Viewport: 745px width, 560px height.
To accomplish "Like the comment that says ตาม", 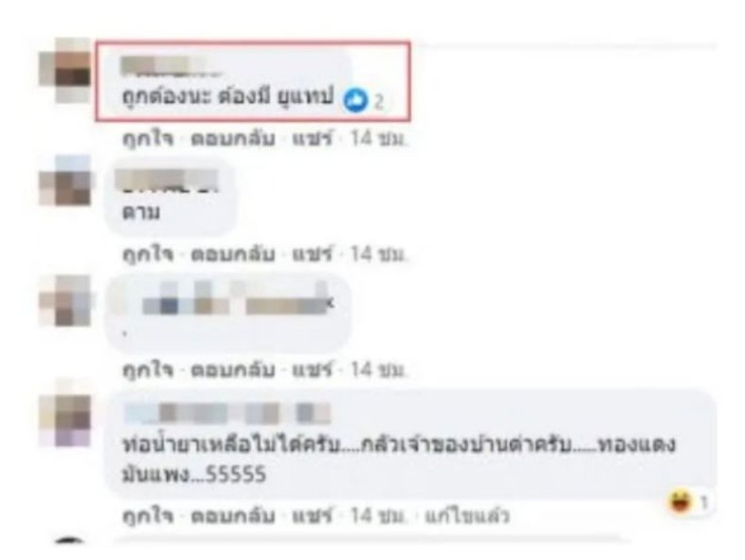I will 148,255.
